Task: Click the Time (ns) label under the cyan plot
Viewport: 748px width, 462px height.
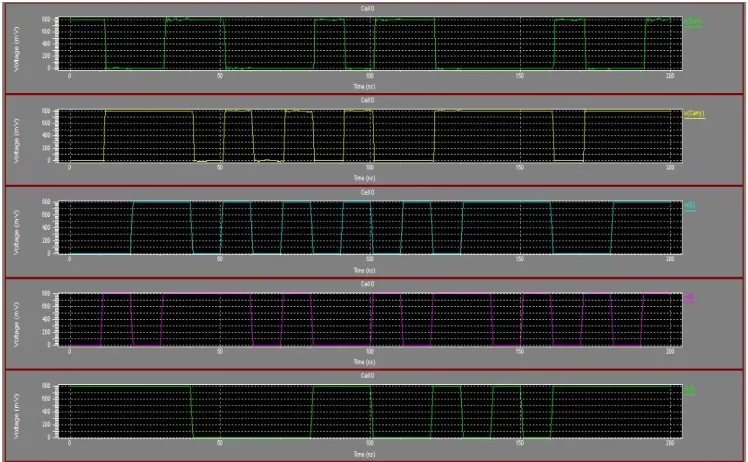Action: click(364, 270)
